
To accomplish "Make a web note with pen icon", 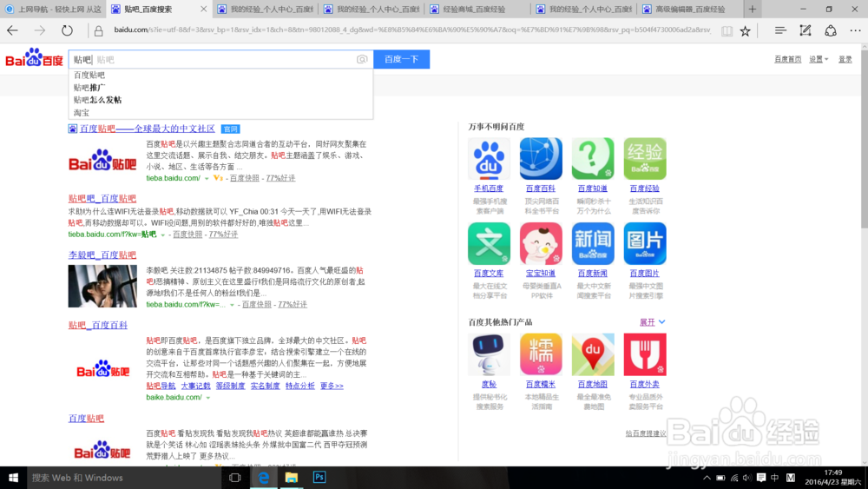I will pyautogui.click(x=806, y=30).
